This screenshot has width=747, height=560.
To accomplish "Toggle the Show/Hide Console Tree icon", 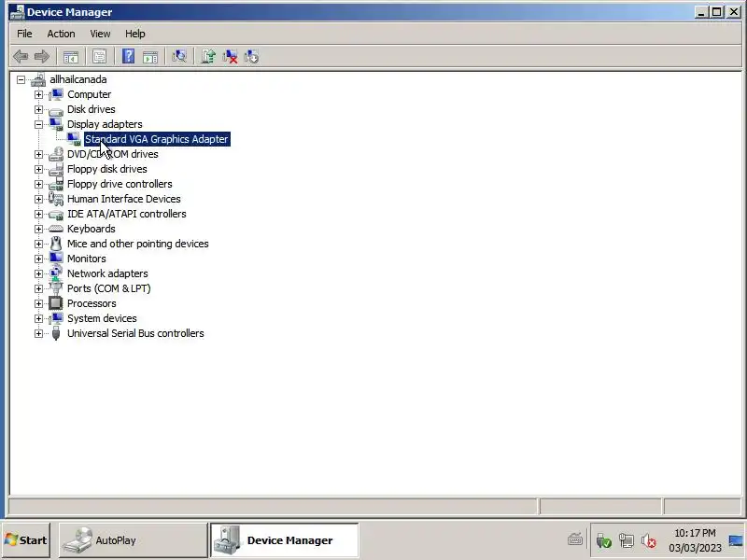I will 71,57.
